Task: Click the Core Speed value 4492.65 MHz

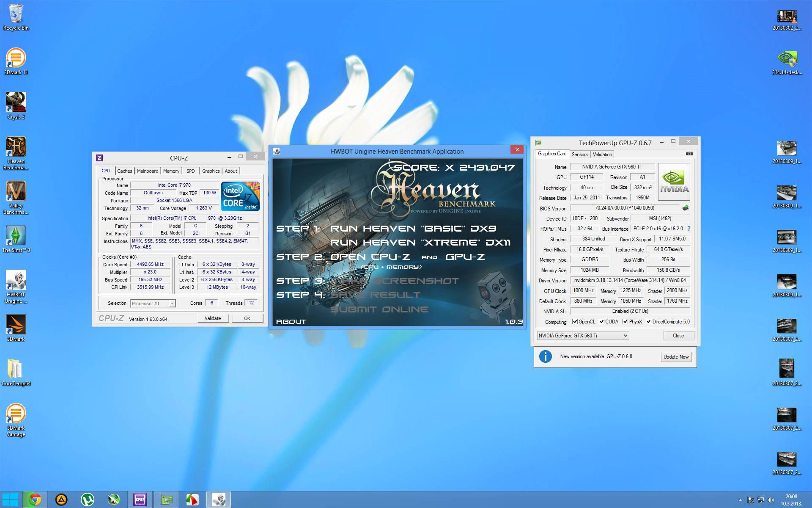Action: [x=150, y=264]
